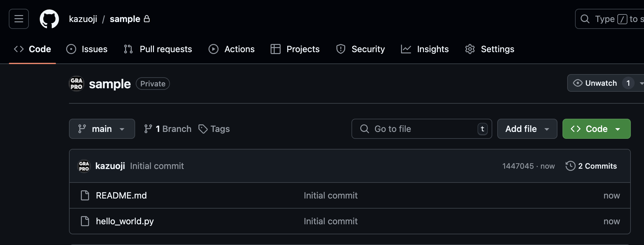Click the Actions play-circle icon

coord(213,49)
